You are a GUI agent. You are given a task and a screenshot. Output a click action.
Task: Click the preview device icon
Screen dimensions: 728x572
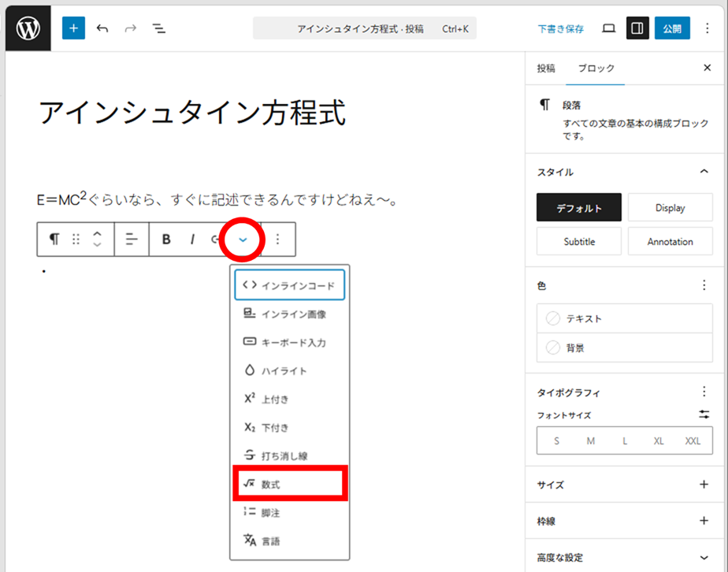pos(608,28)
